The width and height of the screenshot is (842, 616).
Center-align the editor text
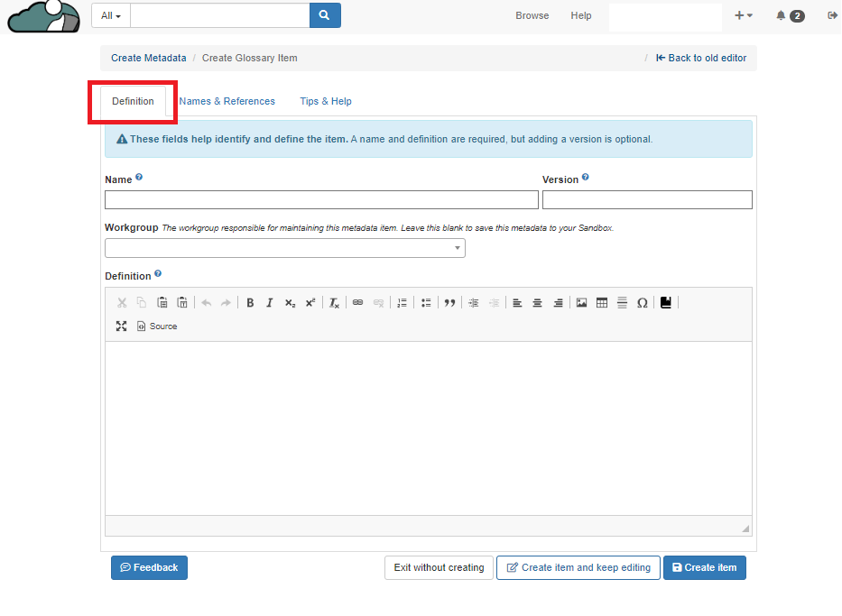(537, 303)
